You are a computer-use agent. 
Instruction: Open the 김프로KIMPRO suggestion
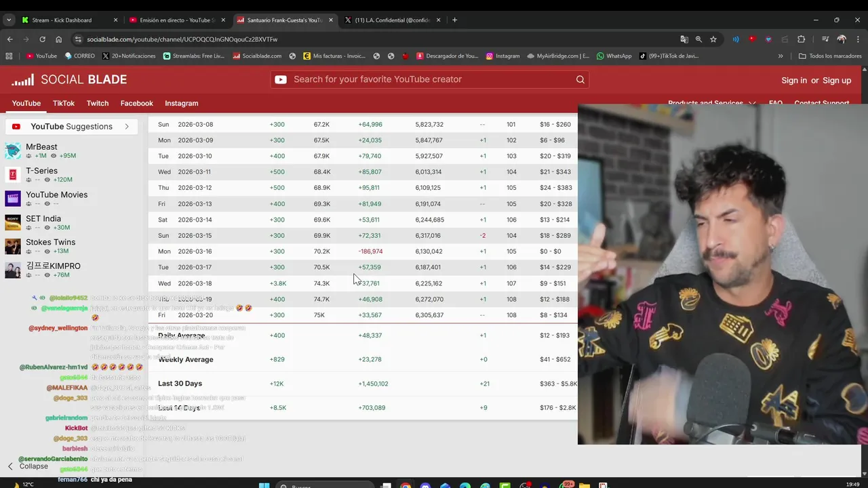tap(53, 266)
